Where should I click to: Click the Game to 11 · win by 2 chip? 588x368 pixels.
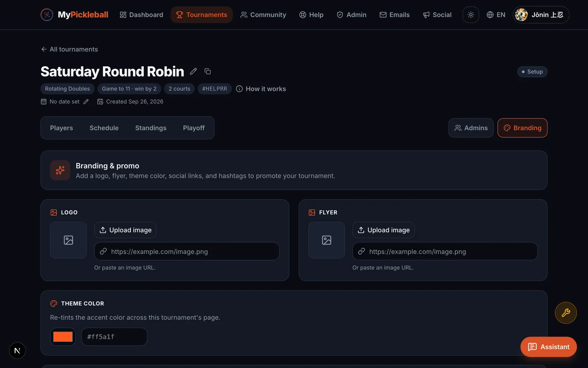(x=129, y=89)
